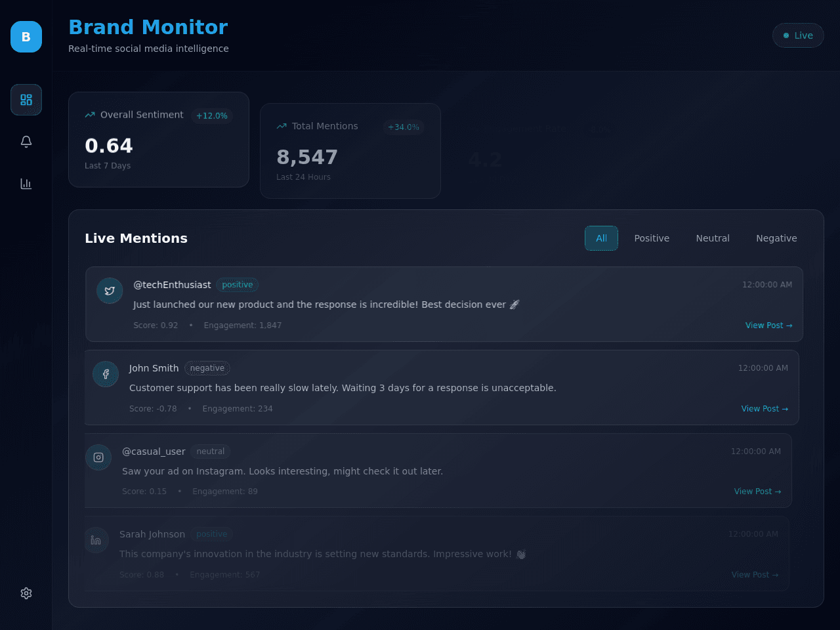Click the negative tag on John Smith
The height and width of the screenshot is (630, 840).
(207, 368)
